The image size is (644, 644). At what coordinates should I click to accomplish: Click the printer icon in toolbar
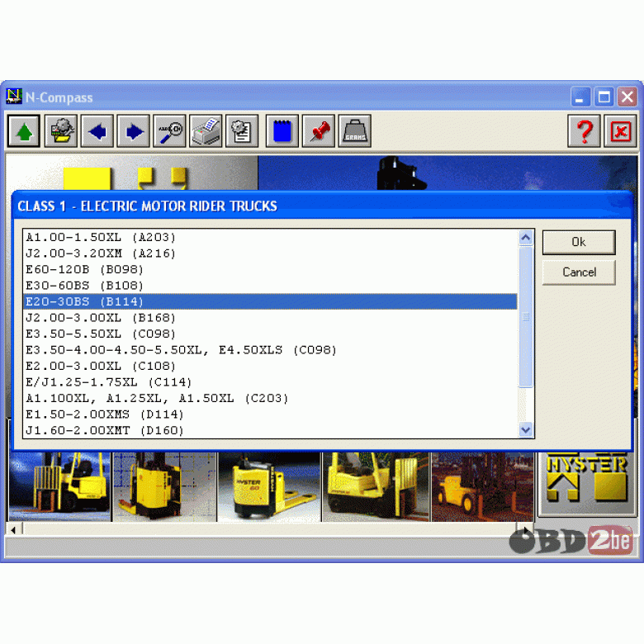[x=206, y=131]
